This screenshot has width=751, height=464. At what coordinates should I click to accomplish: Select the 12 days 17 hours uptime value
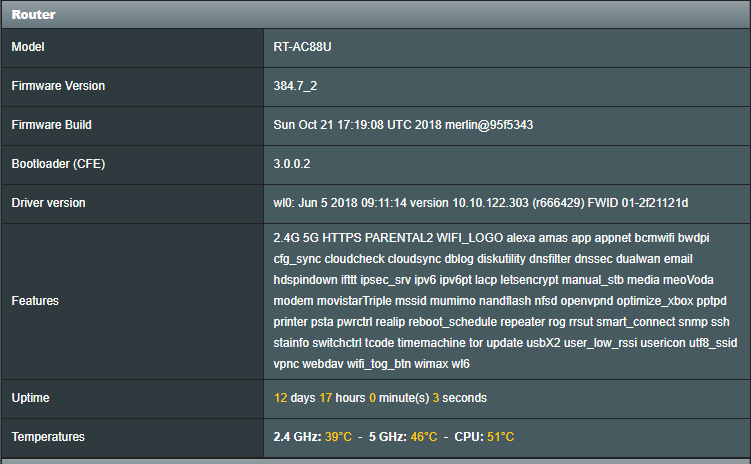pyautogui.click(x=380, y=398)
